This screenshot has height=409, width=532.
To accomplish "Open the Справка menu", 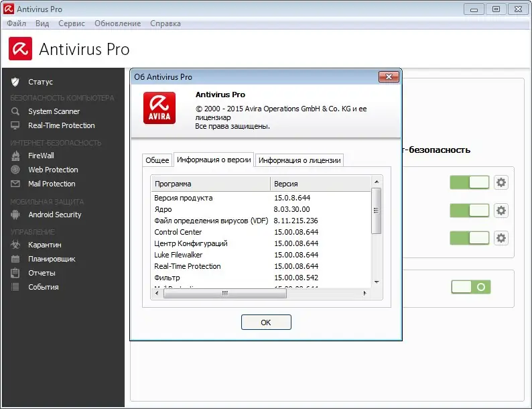I will pyautogui.click(x=165, y=23).
